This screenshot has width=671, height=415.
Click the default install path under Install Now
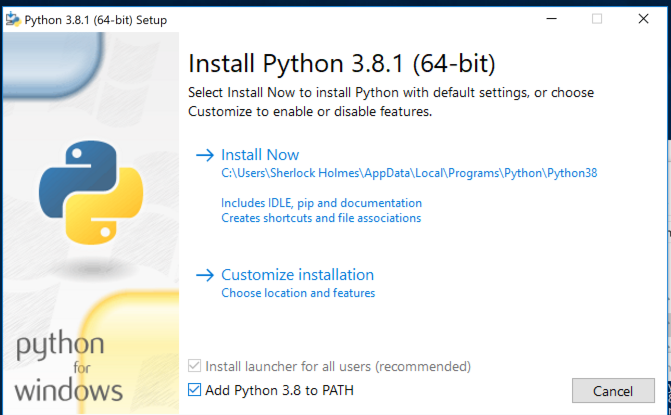pyautogui.click(x=409, y=173)
